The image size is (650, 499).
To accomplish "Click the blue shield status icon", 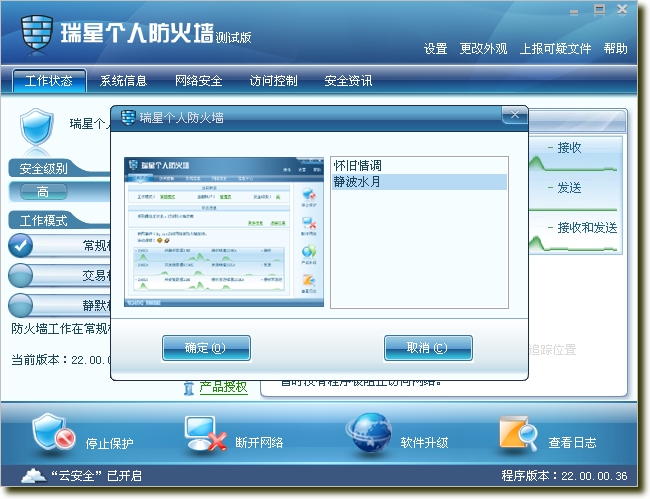I will (36, 127).
